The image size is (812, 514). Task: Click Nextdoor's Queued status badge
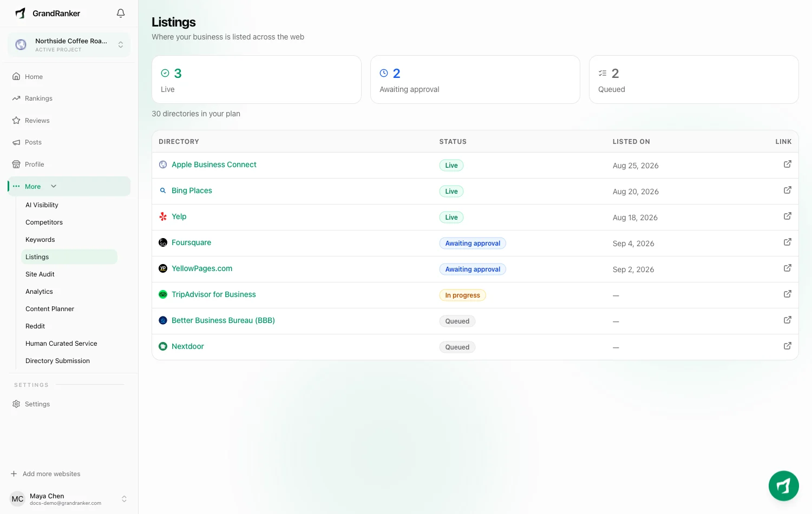pos(457,347)
